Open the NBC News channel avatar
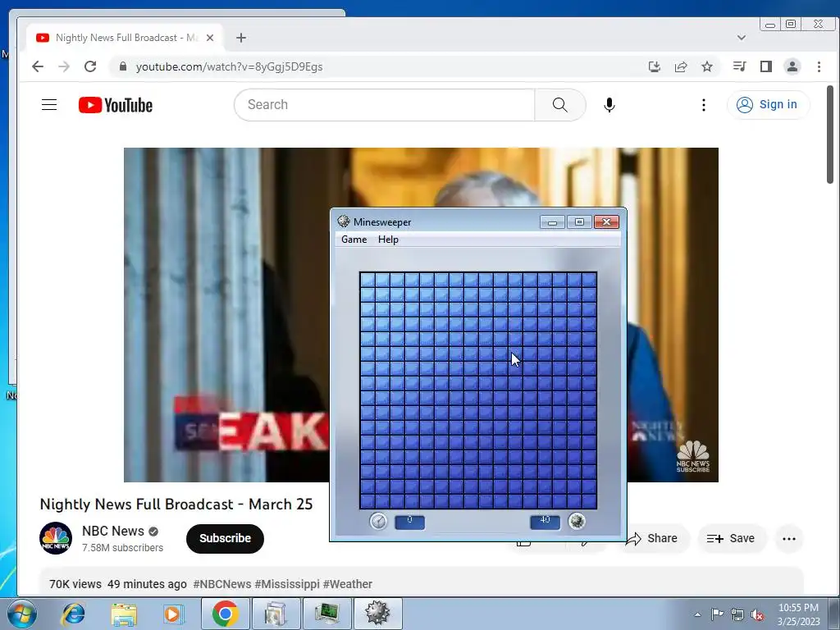Viewport: 840px width, 630px height. coord(56,538)
